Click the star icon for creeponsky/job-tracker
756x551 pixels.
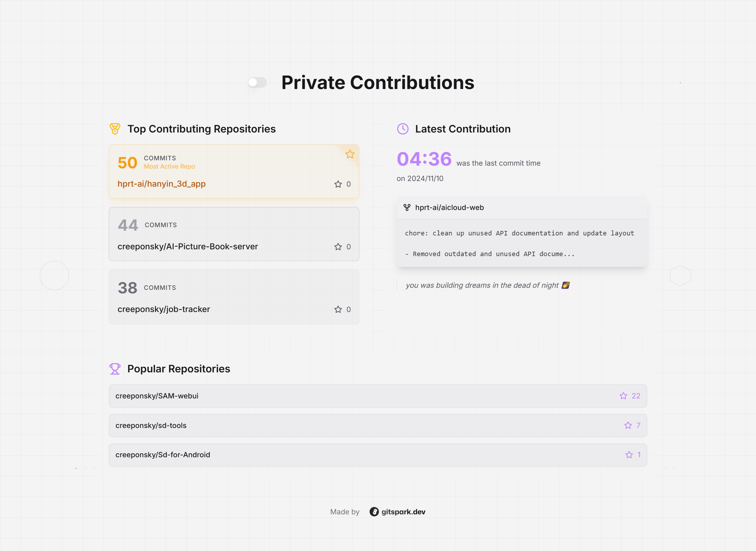[338, 310]
